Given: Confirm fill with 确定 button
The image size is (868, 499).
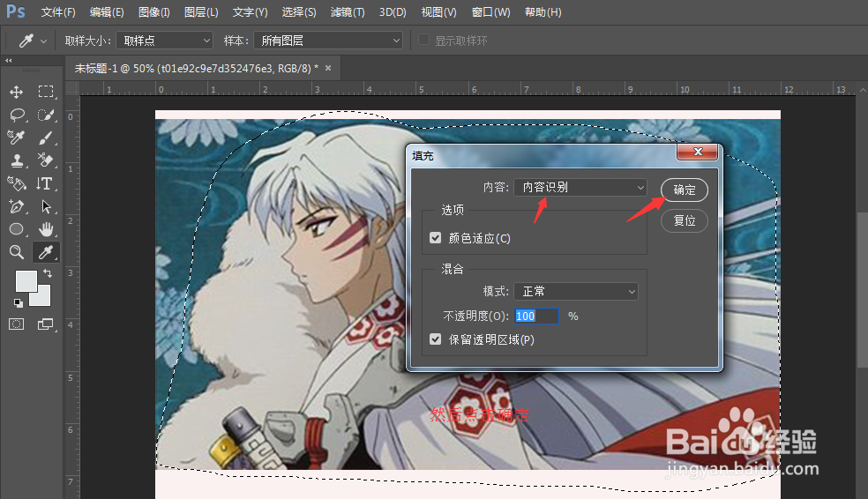Looking at the screenshot, I should pyautogui.click(x=685, y=190).
